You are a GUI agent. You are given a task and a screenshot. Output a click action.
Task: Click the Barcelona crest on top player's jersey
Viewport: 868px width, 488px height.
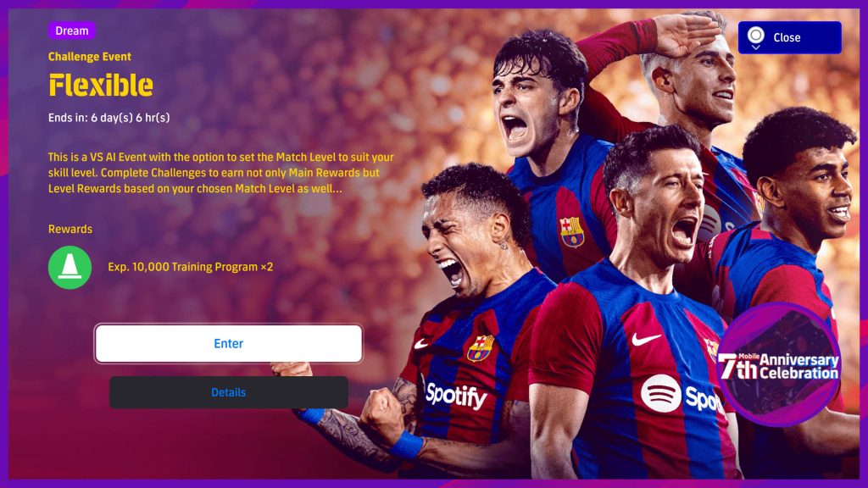pyautogui.click(x=572, y=232)
